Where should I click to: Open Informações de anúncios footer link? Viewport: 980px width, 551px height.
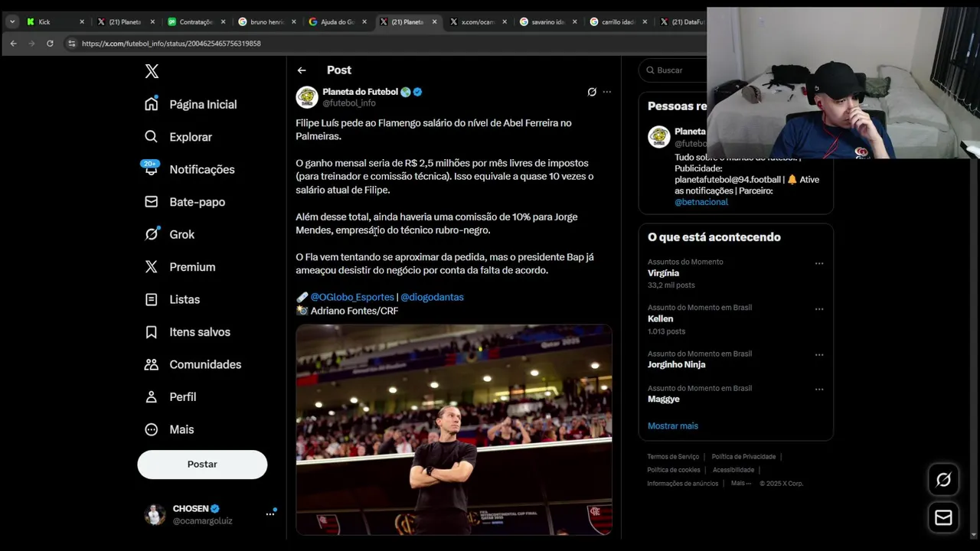[x=682, y=484]
